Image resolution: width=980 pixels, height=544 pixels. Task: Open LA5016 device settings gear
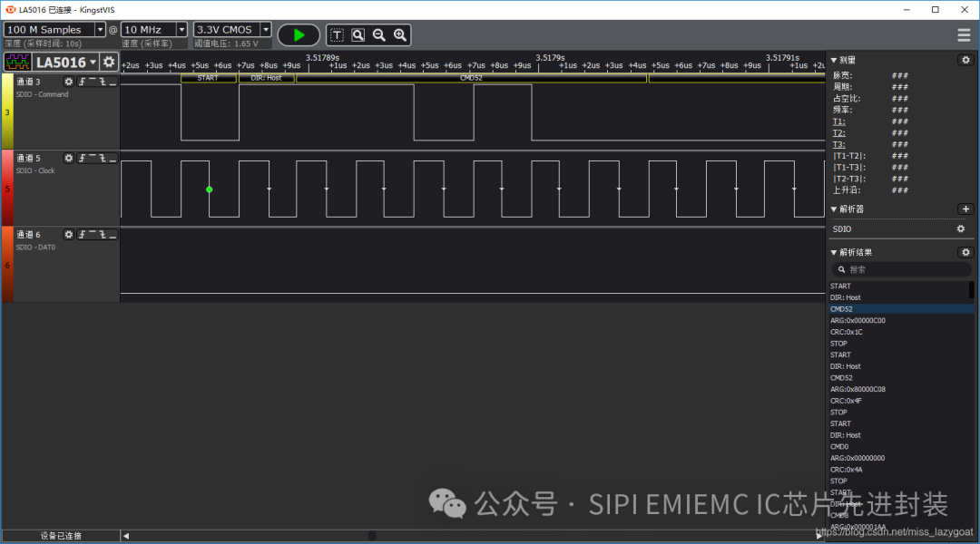point(109,62)
